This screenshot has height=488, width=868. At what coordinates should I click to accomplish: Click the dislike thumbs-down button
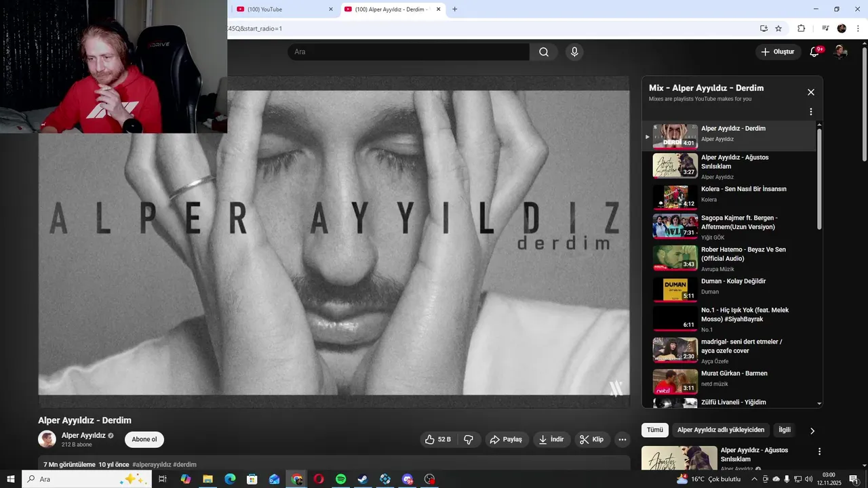coord(469,439)
